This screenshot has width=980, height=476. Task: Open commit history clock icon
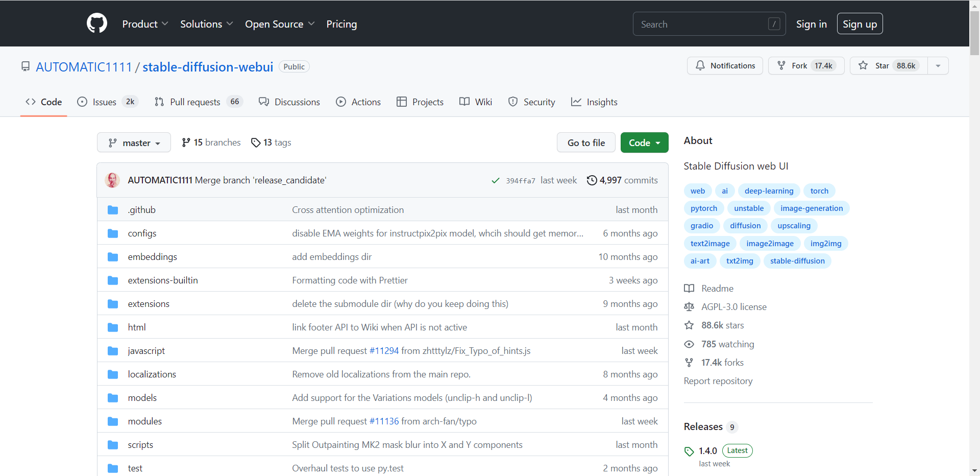592,180
